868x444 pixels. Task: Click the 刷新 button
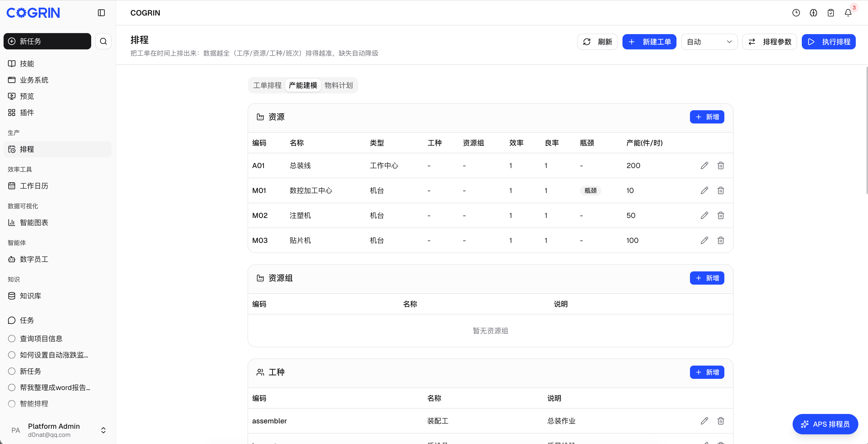pos(598,42)
